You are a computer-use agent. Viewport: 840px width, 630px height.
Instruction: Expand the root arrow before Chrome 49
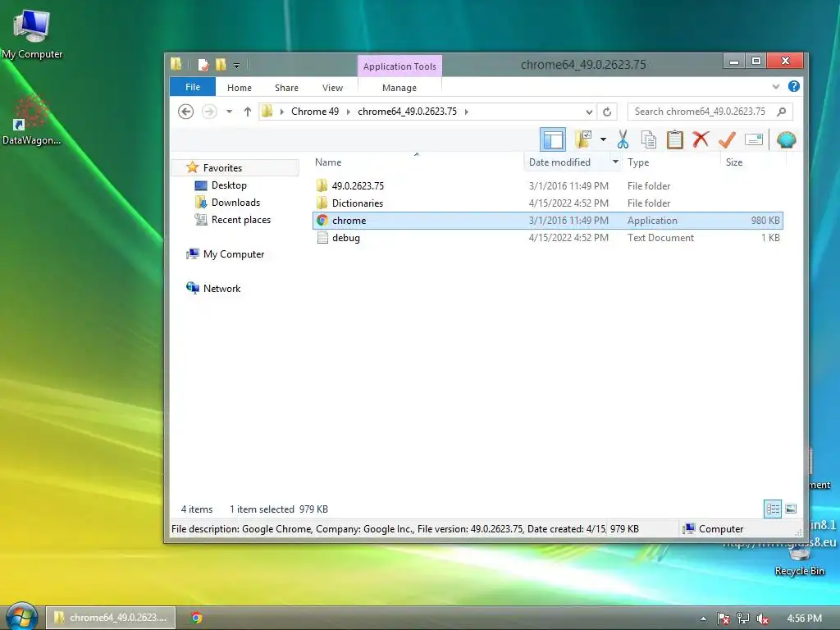click(x=282, y=112)
